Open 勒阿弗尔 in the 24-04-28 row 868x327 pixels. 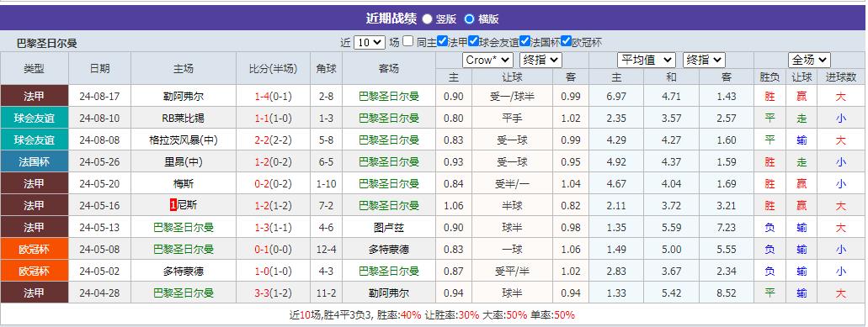(389, 293)
